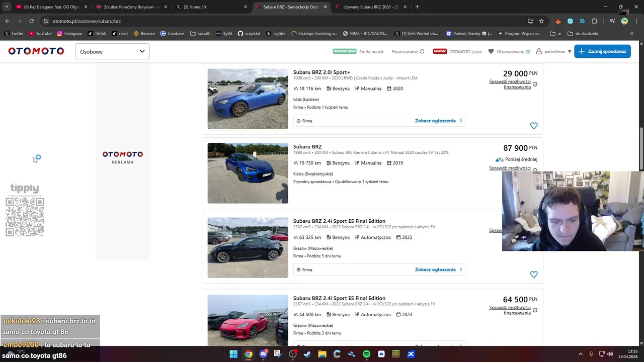The height and width of the screenshot is (362, 644).
Task: Open OTOMOTO Lease link
Action: [466, 51]
